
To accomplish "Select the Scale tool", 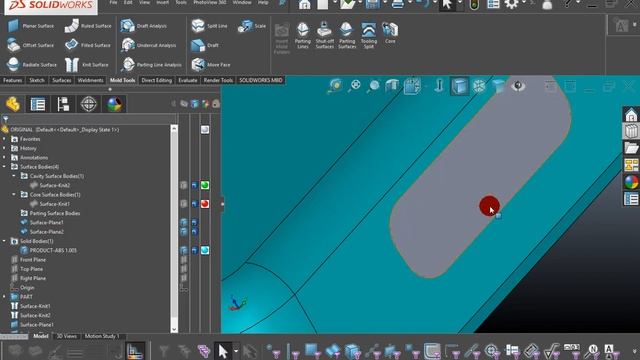I will (252, 26).
